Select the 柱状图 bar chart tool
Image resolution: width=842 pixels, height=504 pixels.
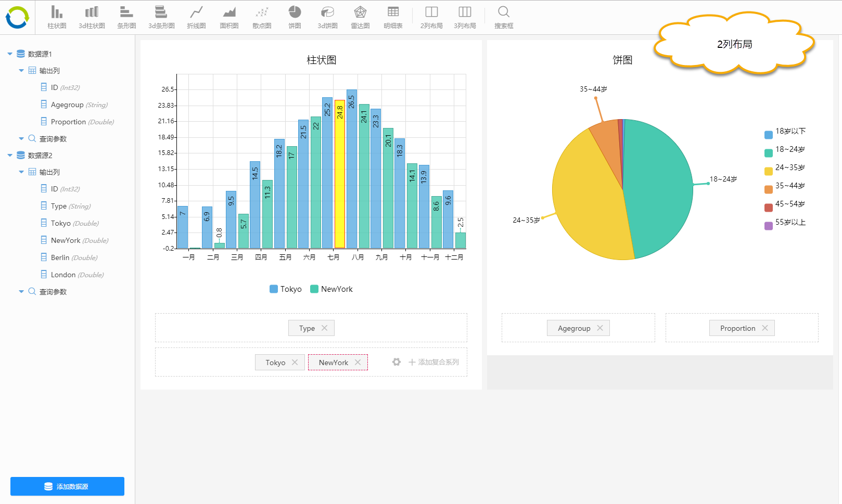coord(57,17)
